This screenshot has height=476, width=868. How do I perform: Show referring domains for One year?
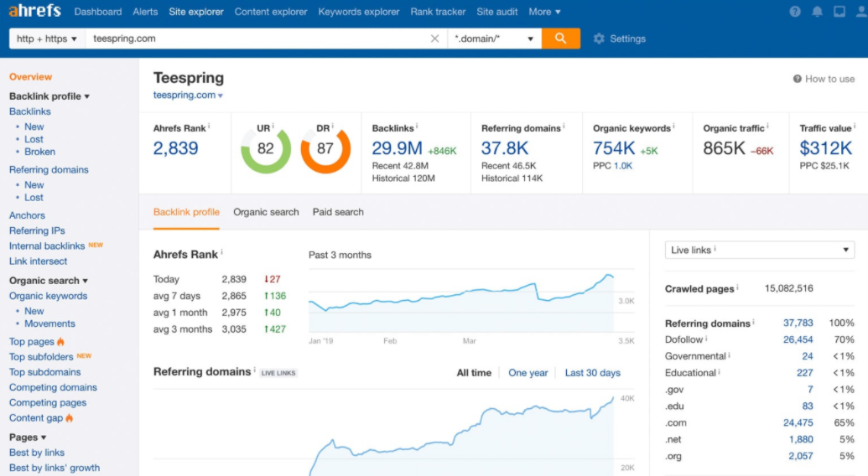pos(528,373)
